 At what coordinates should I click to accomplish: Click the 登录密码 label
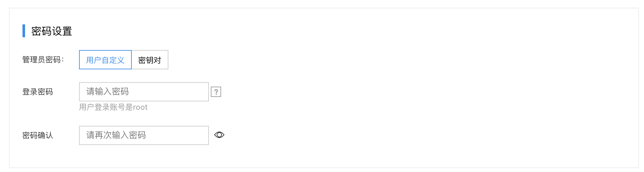tap(38, 92)
